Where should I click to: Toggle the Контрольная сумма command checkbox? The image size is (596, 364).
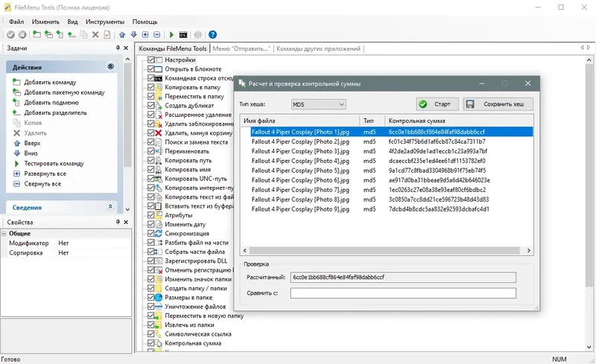[150, 345]
